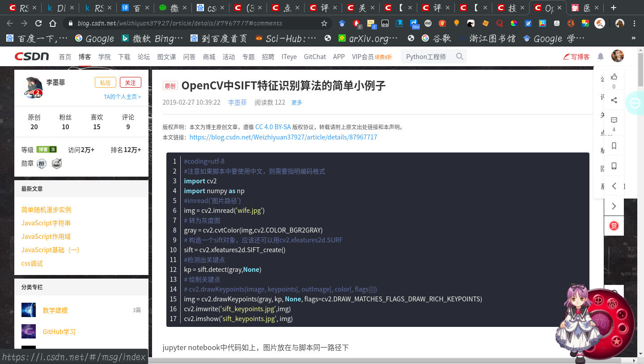Open 问答 in CSDN navigation

click(189, 56)
